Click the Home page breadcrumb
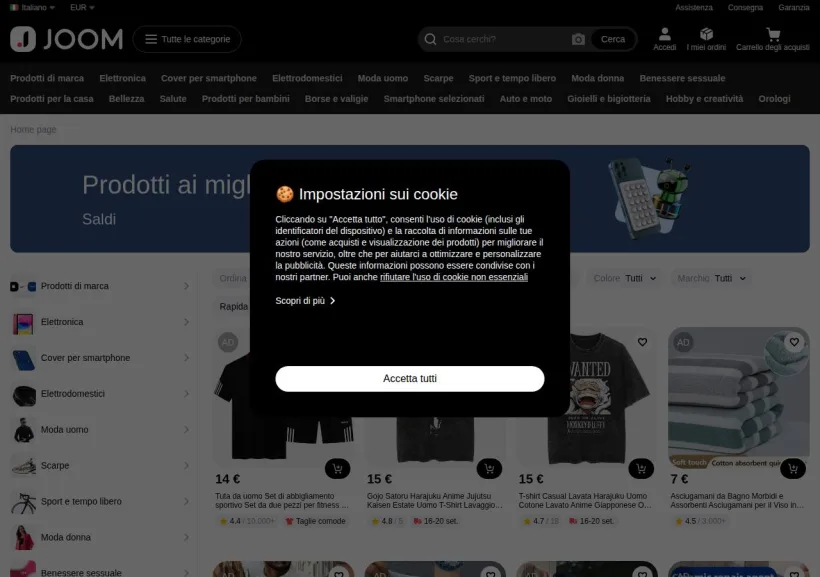This screenshot has height=577, width=820. pos(33,129)
